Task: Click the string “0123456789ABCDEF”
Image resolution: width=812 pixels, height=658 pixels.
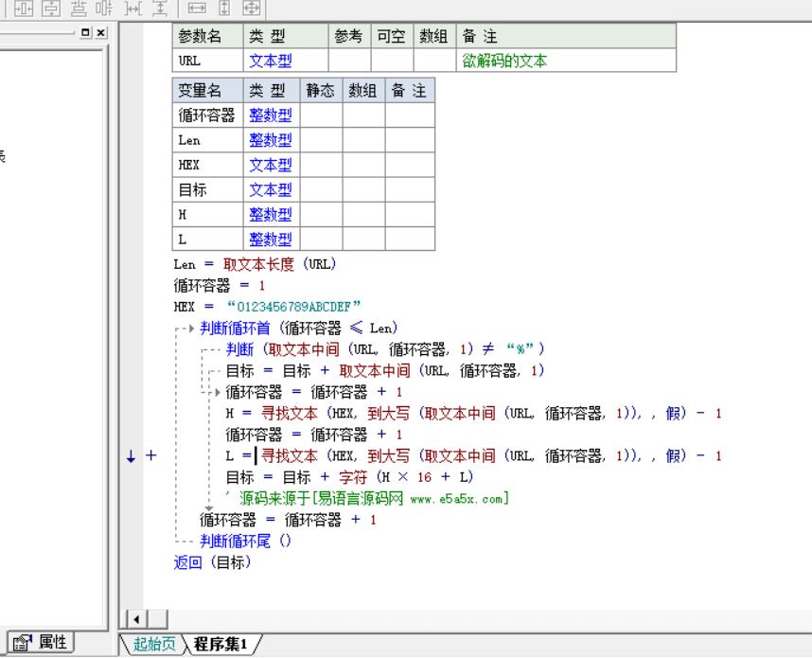Action: 293,307
